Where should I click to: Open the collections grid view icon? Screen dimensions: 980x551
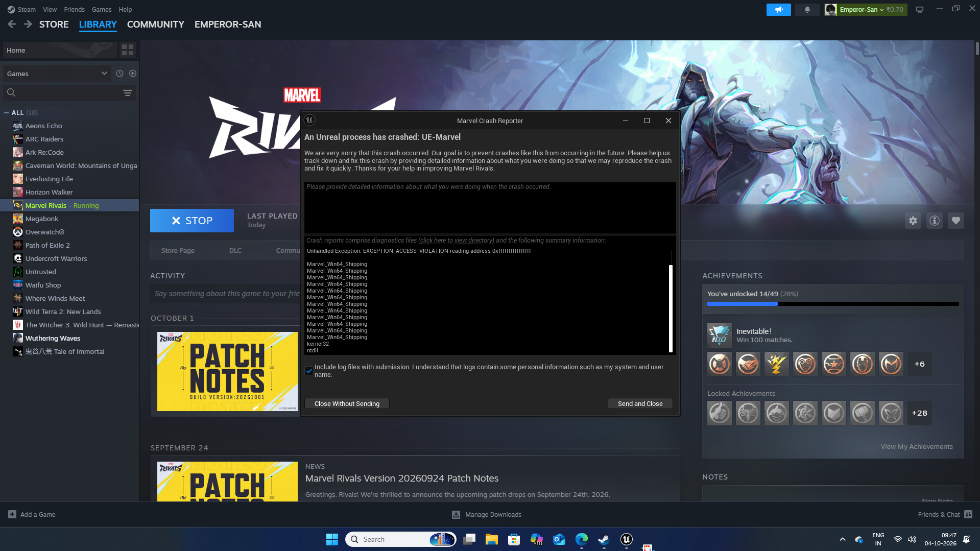pyautogui.click(x=127, y=50)
